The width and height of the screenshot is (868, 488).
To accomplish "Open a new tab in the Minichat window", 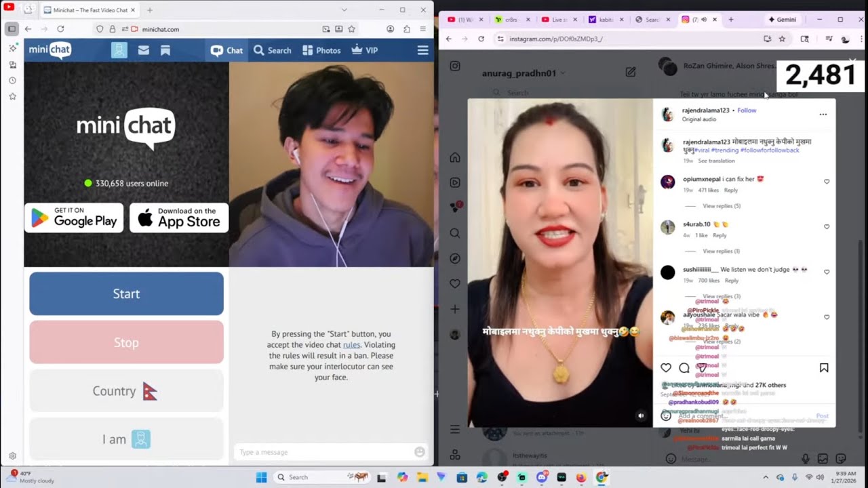I will click(150, 10).
